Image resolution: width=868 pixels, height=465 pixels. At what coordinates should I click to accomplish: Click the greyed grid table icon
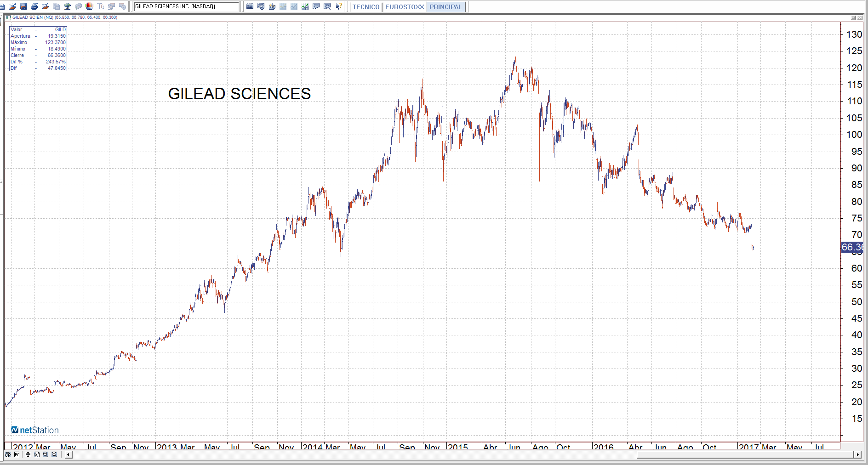[283, 6]
